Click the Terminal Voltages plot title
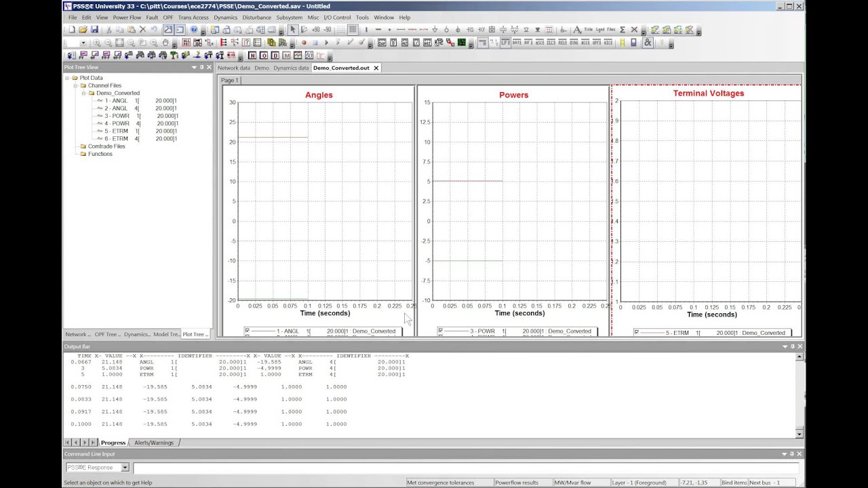 (x=708, y=94)
